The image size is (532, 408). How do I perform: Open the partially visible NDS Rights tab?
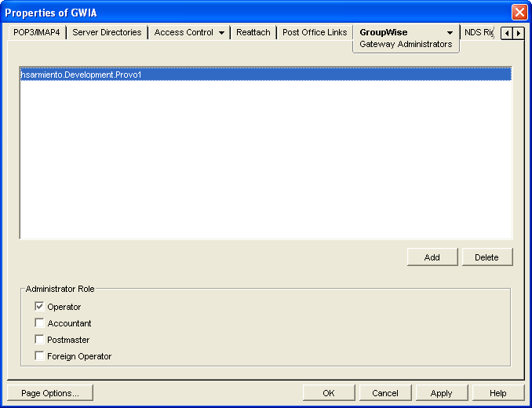tap(478, 33)
